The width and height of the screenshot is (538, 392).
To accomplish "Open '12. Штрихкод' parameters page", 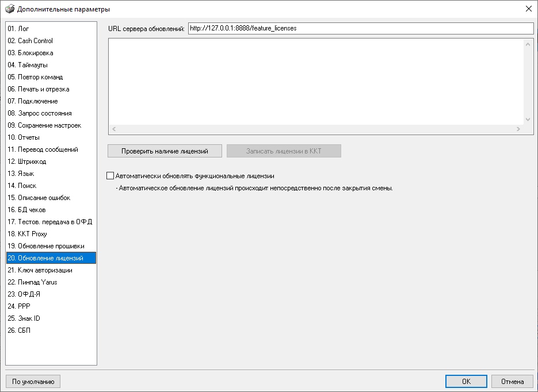I will point(29,162).
